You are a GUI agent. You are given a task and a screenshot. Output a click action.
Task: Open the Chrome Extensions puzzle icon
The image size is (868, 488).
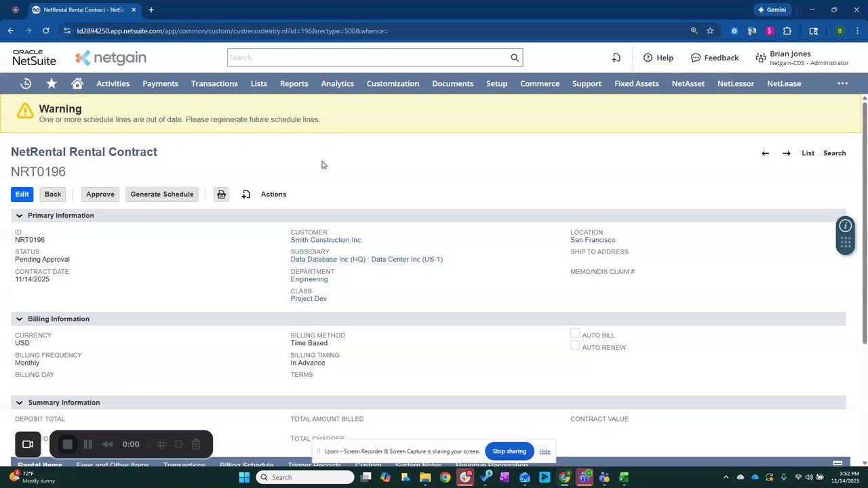787,30
